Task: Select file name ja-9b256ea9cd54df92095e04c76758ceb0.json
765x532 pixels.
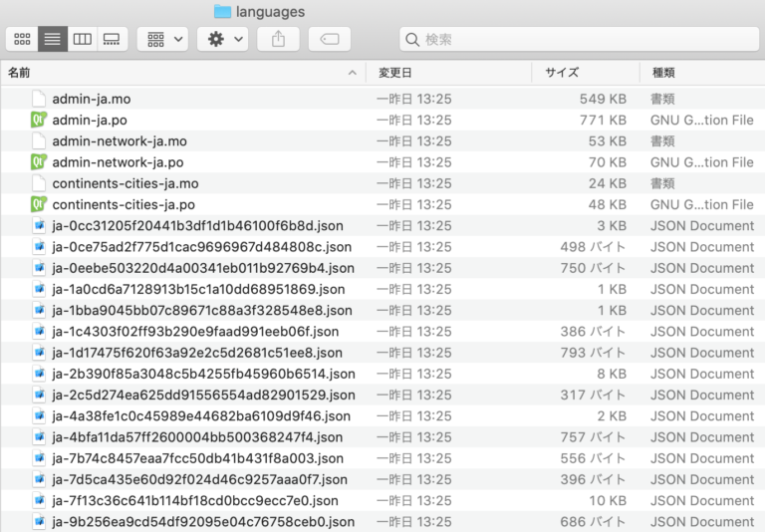Action: coord(203,522)
